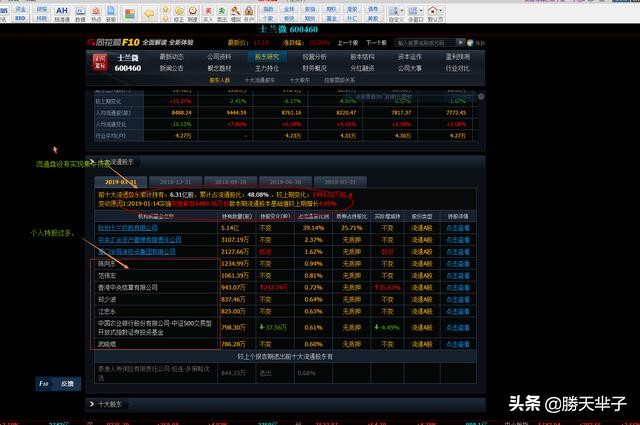
Task: Select the 2019-03-31 report date tab
Action: tap(121, 182)
